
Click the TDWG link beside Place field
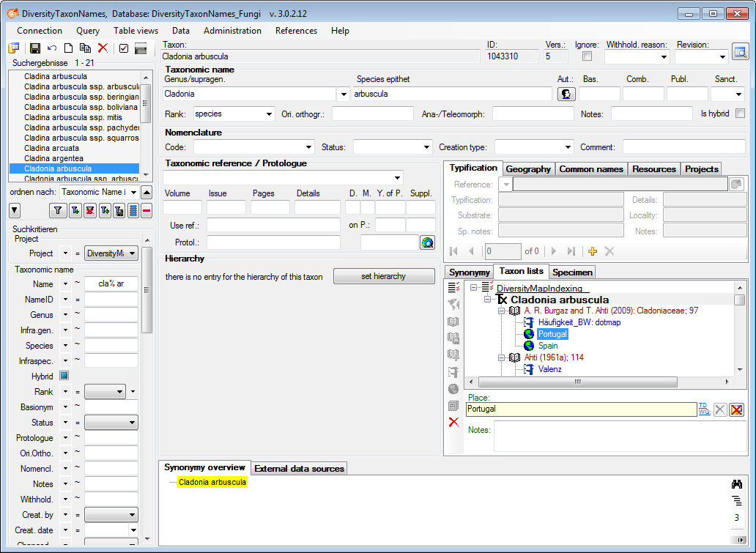tap(703, 409)
